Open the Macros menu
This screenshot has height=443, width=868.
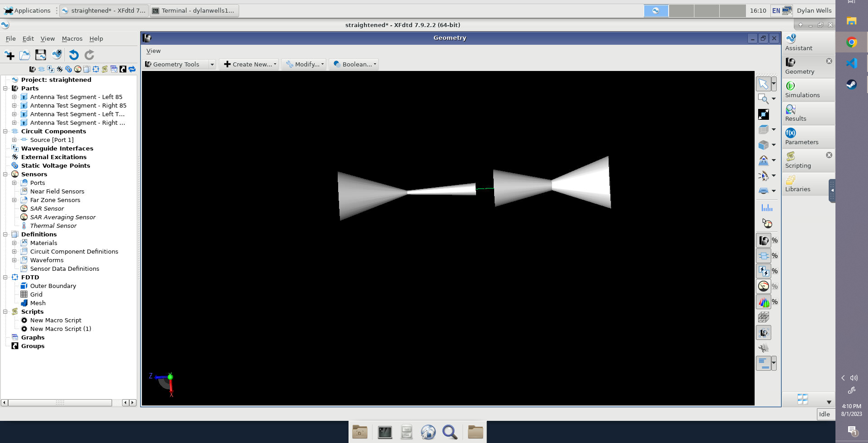(x=72, y=39)
